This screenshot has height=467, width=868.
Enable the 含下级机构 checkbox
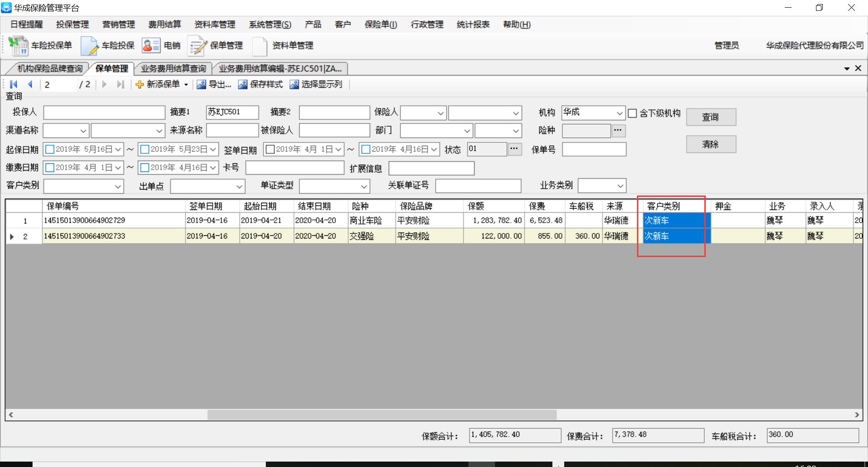click(x=632, y=113)
